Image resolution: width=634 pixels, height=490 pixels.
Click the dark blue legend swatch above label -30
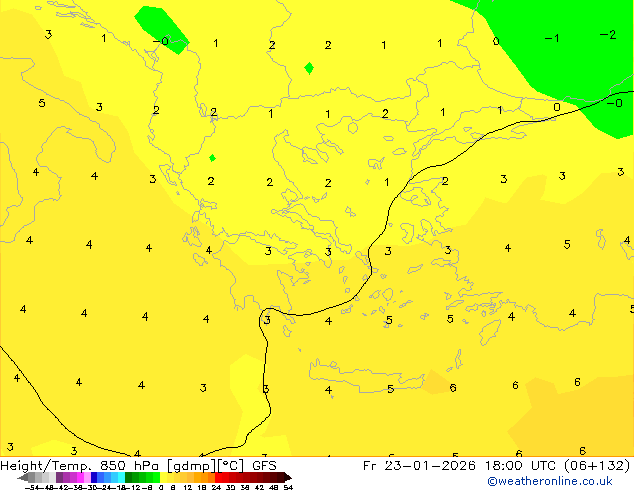[x=94, y=478]
